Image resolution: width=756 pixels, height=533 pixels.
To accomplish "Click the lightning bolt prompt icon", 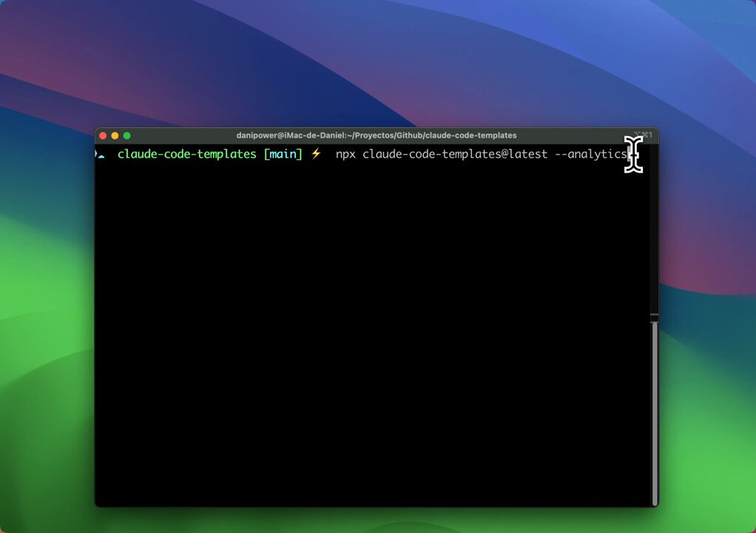I will point(317,154).
